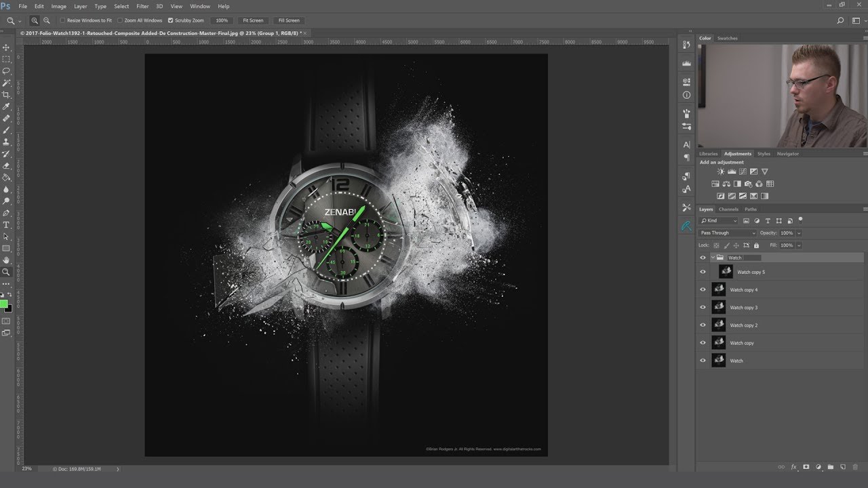Add a Vibrance adjustment
Screen dimensions: 868x488
click(765, 172)
